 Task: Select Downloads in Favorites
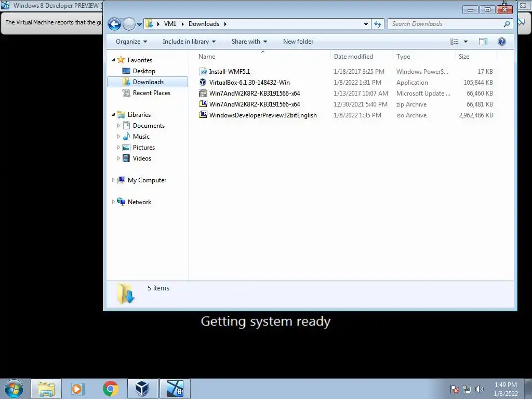(148, 82)
